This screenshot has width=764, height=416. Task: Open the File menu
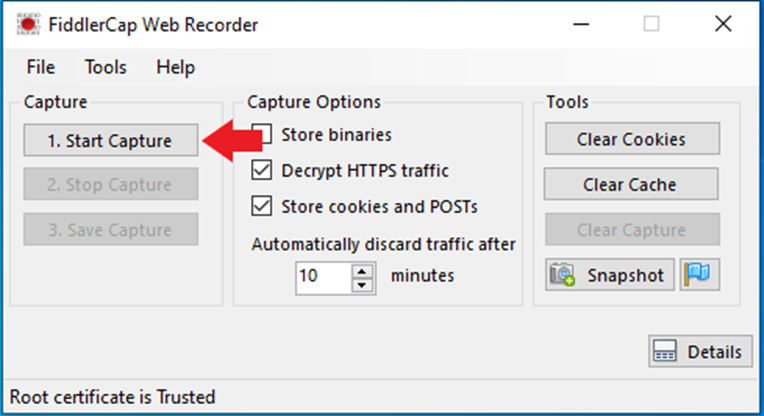tap(40, 67)
